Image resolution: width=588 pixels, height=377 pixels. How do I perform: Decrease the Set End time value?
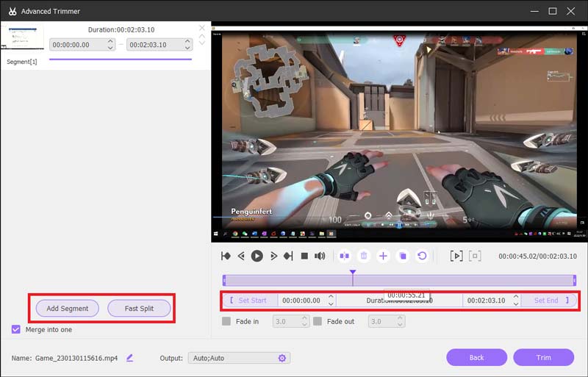click(516, 303)
